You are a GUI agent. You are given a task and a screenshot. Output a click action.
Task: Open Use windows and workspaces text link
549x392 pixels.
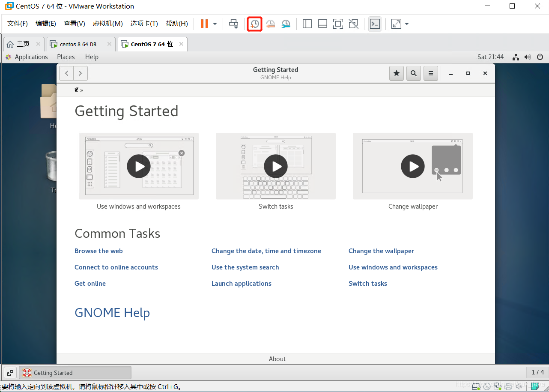coord(393,267)
